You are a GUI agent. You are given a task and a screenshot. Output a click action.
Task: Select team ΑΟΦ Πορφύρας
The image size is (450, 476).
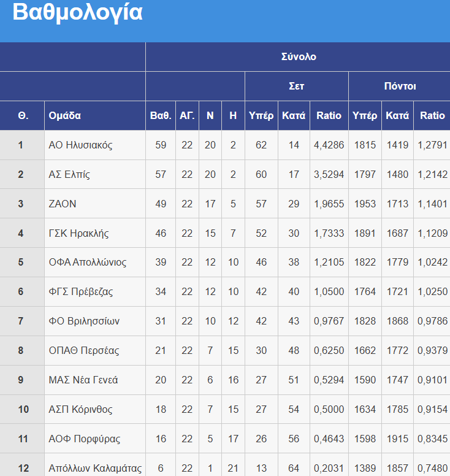coord(85,439)
